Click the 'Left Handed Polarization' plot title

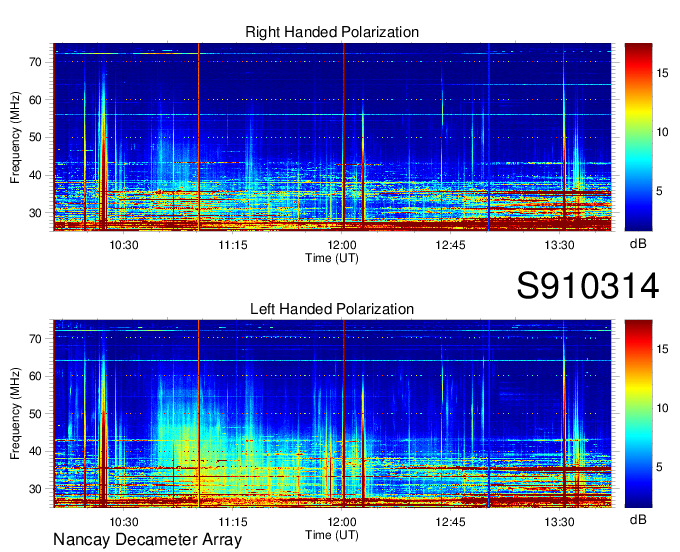coord(332,309)
